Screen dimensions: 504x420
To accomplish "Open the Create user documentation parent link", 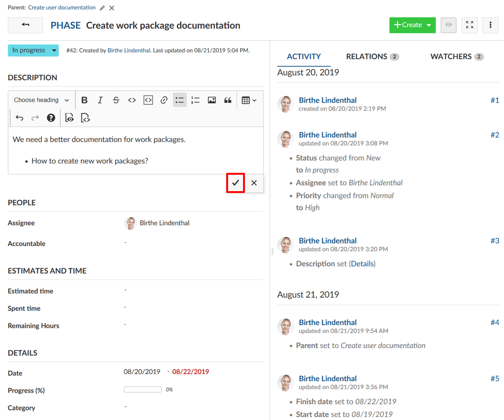I will pyautogui.click(x=62, y=7).
